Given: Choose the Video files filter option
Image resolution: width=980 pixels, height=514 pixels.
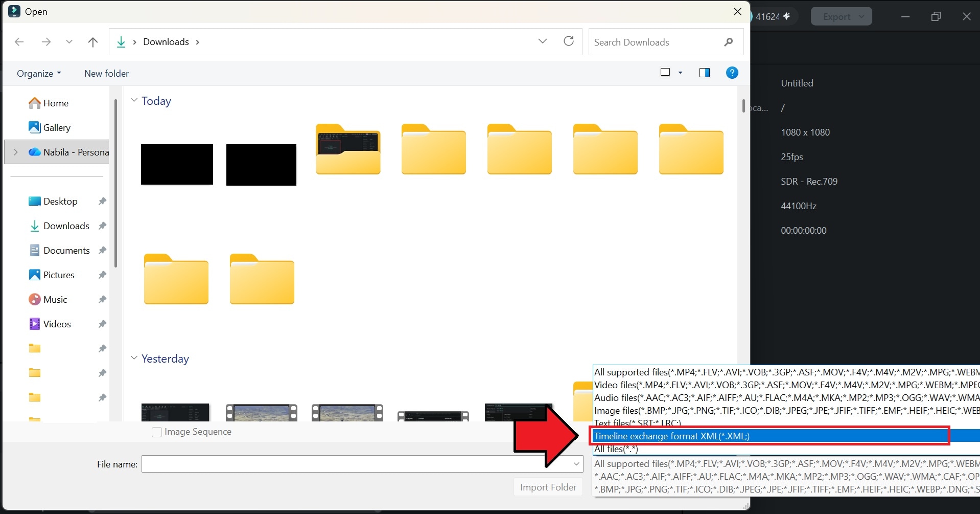Looking at the screenshot, I should pos(786,385).
